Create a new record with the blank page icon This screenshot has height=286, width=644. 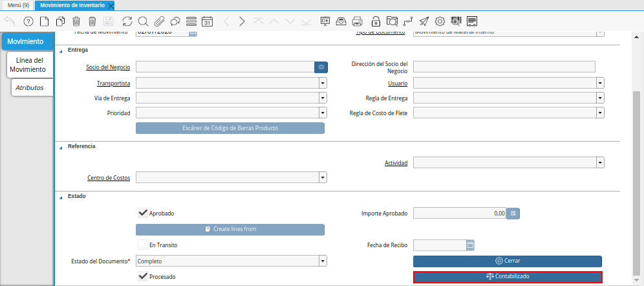coord(45,21)
